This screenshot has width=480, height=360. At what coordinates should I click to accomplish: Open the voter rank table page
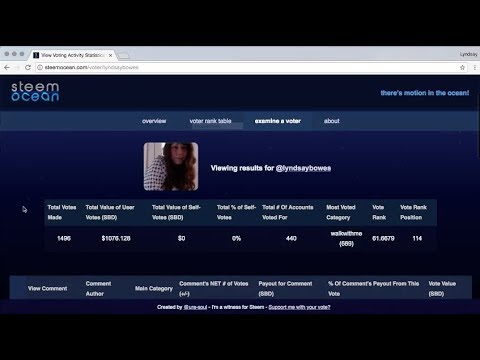[x=210, y=121]
